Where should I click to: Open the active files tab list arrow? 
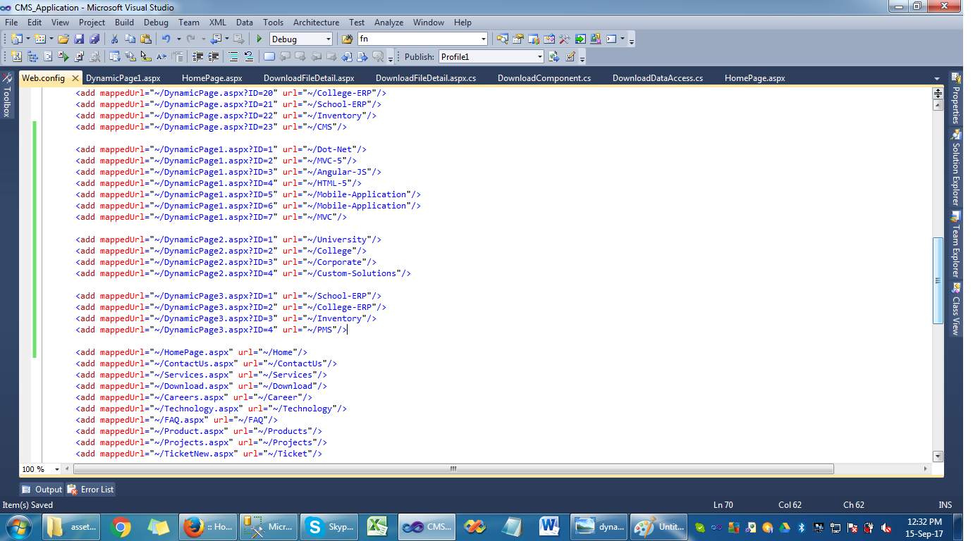pyautogui.click(x=937, y=78)
